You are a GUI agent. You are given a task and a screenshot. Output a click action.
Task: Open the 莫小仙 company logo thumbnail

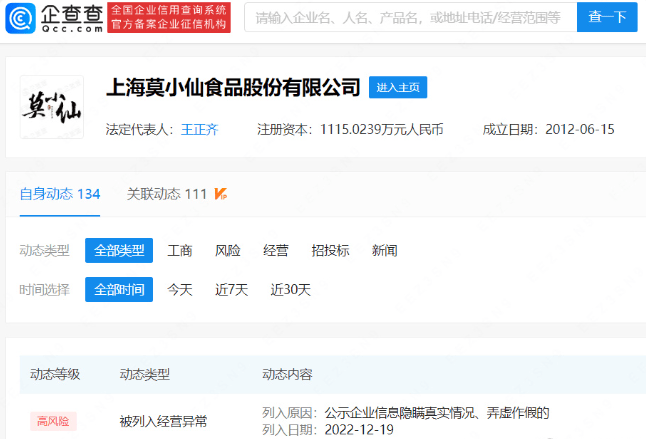(x=52, y=107)
